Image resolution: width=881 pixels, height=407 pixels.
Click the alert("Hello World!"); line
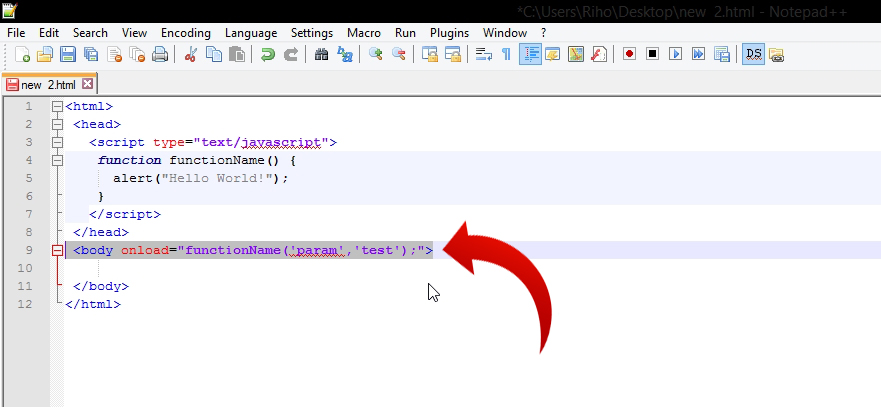tap(201, 178)
